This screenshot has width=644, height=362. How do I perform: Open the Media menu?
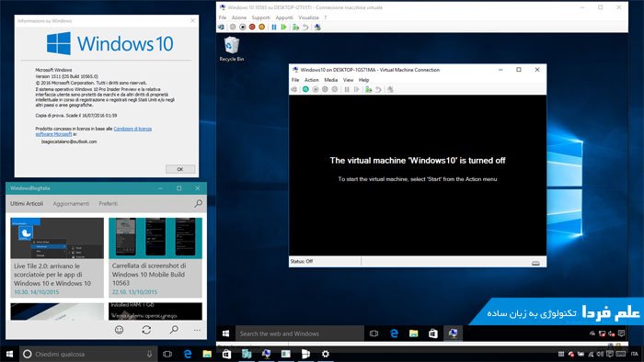tap(330, 80)
